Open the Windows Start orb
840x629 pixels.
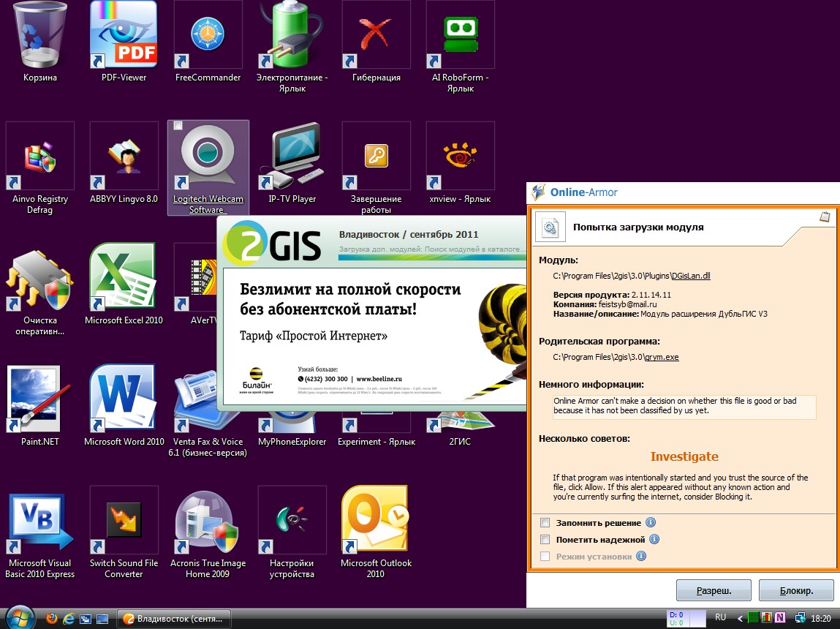[19, 618]
